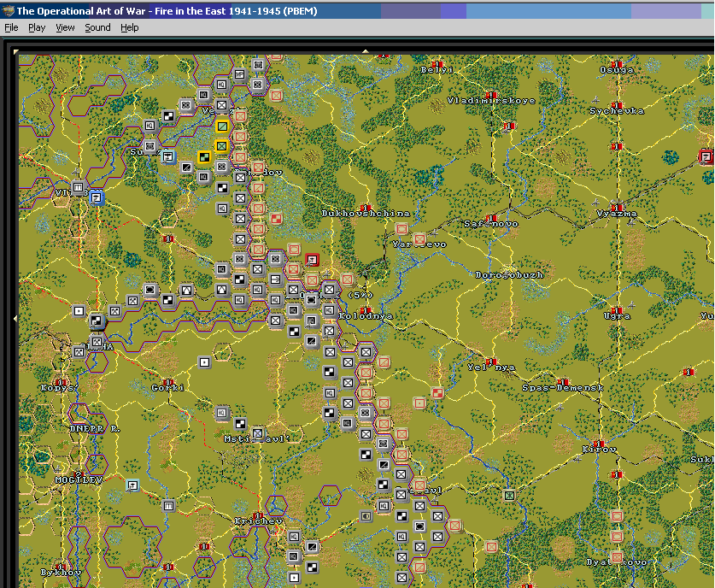Select the yellow-highlighted unit with a diagonal slash

coord(222,126)
